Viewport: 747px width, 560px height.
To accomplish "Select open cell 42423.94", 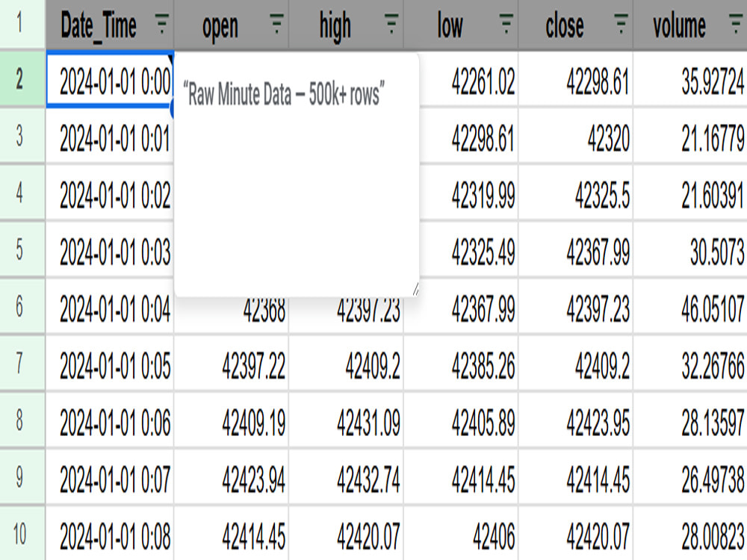I will [x=232, y=476].
